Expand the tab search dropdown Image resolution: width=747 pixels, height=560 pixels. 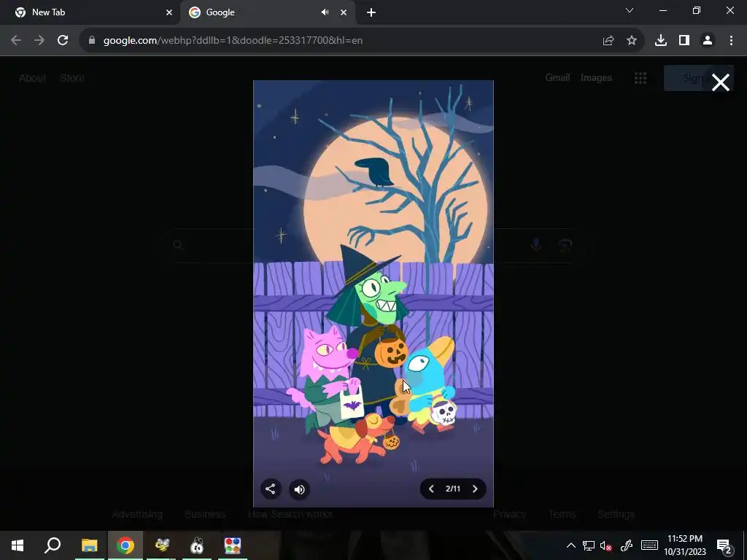tap(630, 10)
